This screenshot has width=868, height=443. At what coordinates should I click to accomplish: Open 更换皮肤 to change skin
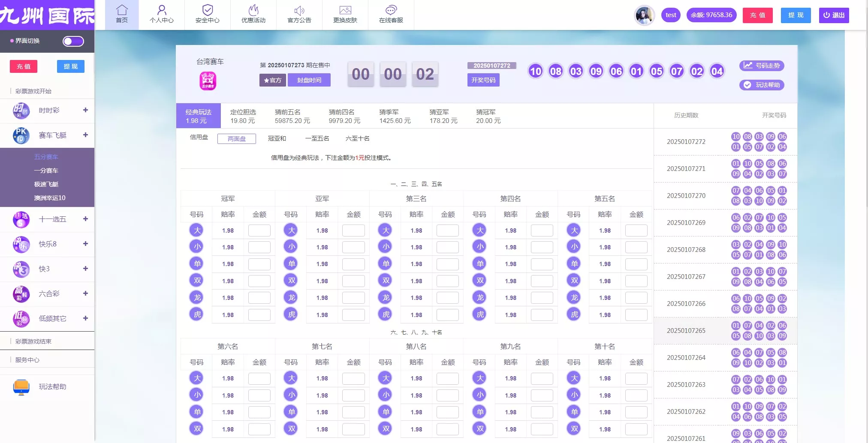coord(345,14)
